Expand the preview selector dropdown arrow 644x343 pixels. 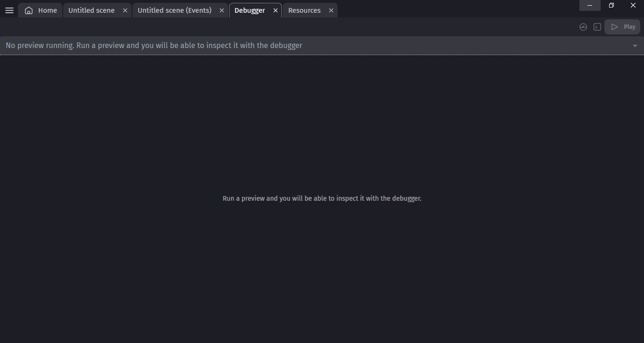point(635,46)
